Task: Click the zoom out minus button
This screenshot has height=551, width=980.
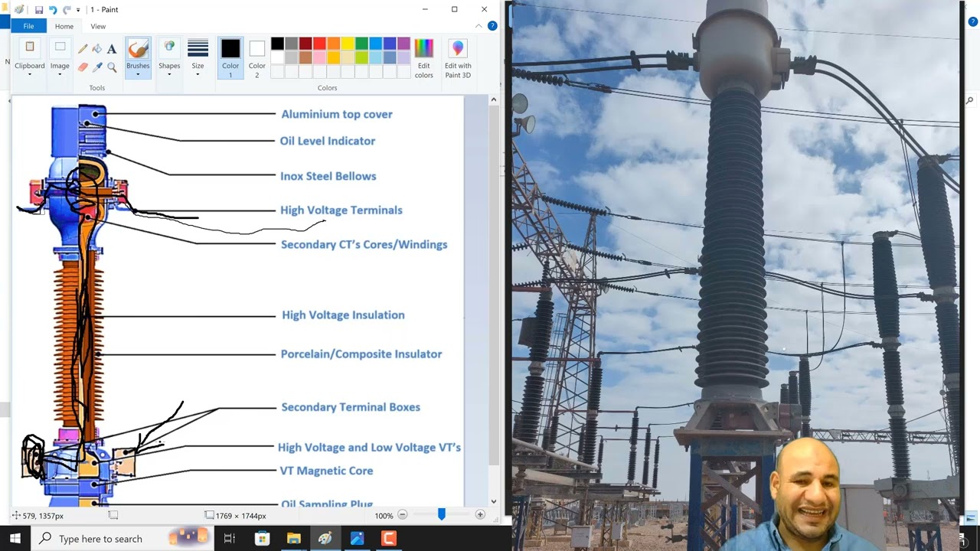Action: point(403,515)
